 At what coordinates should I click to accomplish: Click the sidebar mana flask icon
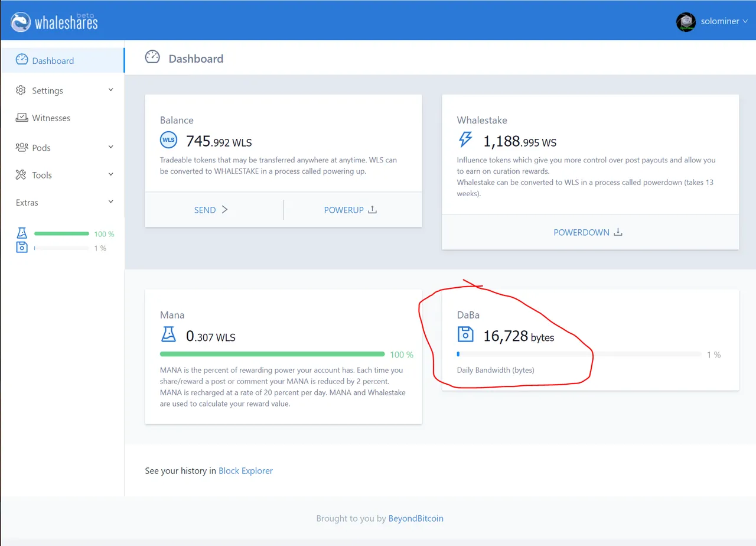[22, 233]
